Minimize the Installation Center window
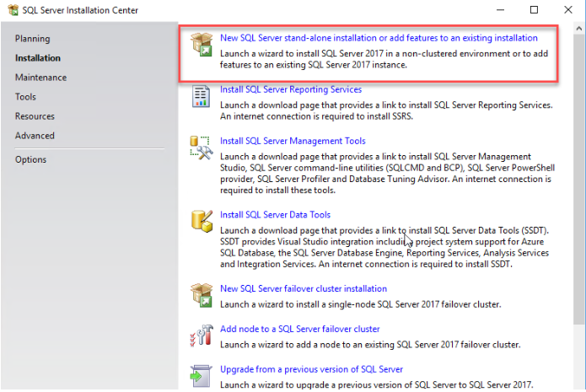The width and height of the screenshot is (586, 392). point(500,10)
